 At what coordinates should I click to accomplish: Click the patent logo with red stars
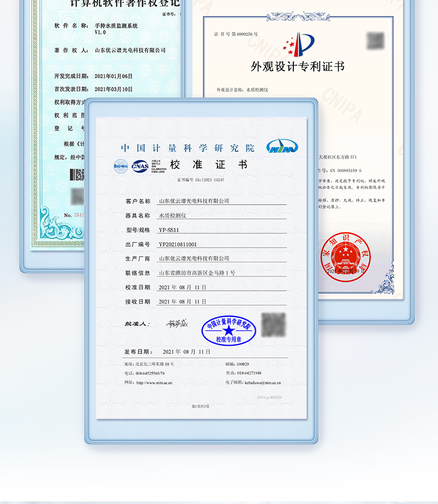pyautogui.click(x=298, y=44)
